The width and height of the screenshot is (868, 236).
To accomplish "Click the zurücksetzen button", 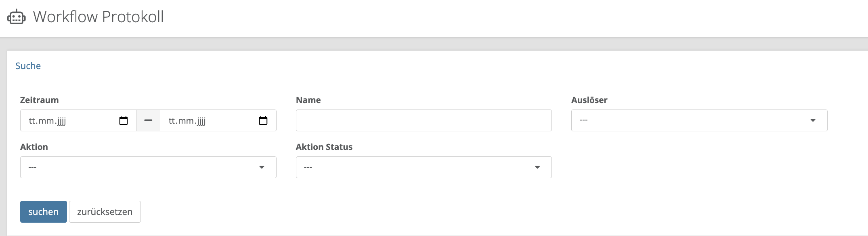I will pyautogui.click(x=105, y=212).
